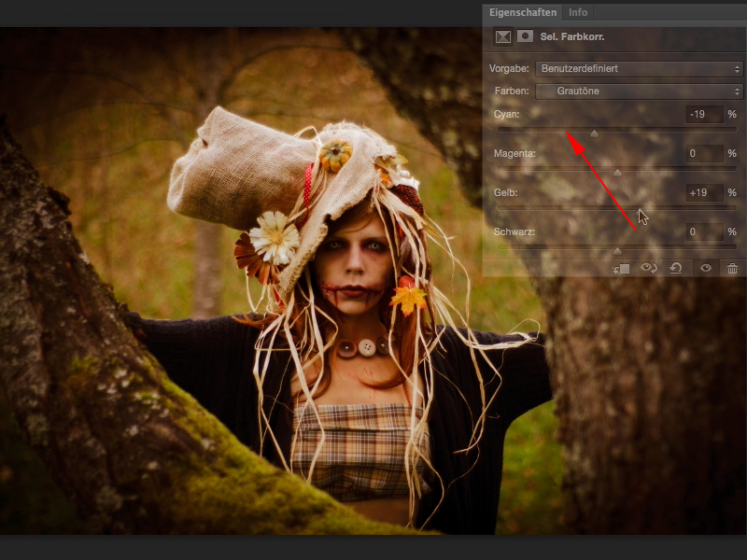Click the Magenta percentage input field
This screenshot has height=560, width=747.
tap(705, 153)
